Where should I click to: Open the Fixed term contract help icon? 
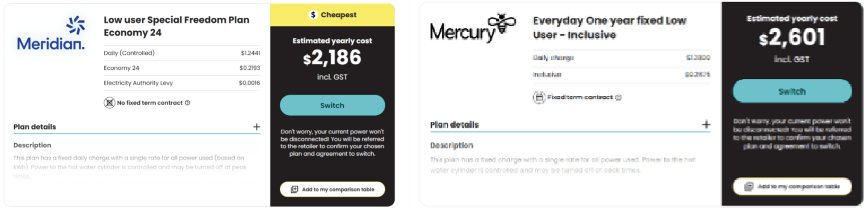click(618, 97)
